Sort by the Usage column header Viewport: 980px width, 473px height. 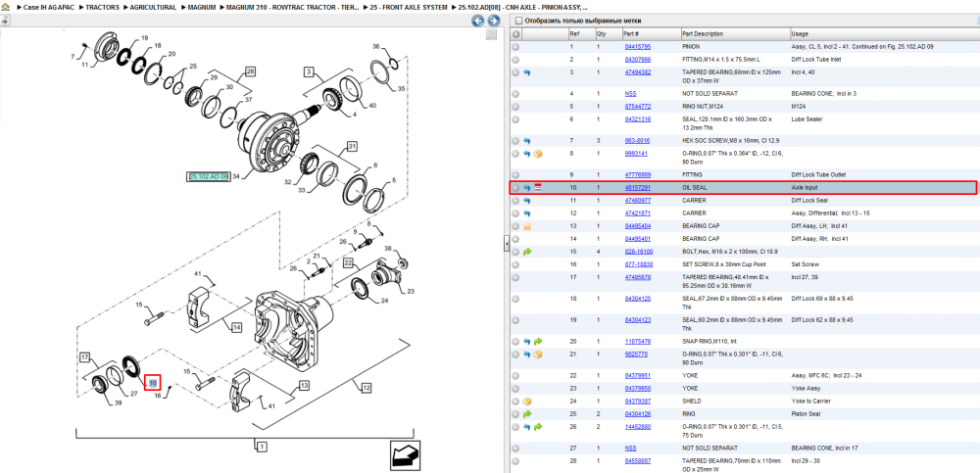pos(800,33)
